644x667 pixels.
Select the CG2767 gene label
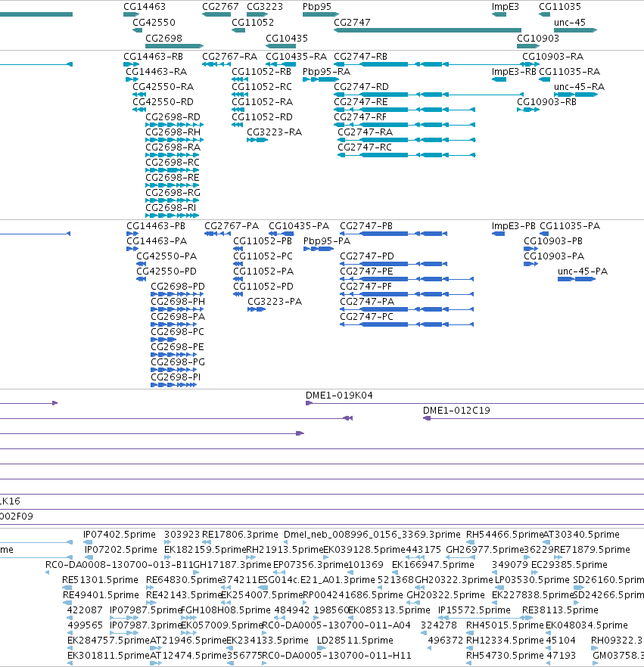pyautogui.click(x=220, y=7)
